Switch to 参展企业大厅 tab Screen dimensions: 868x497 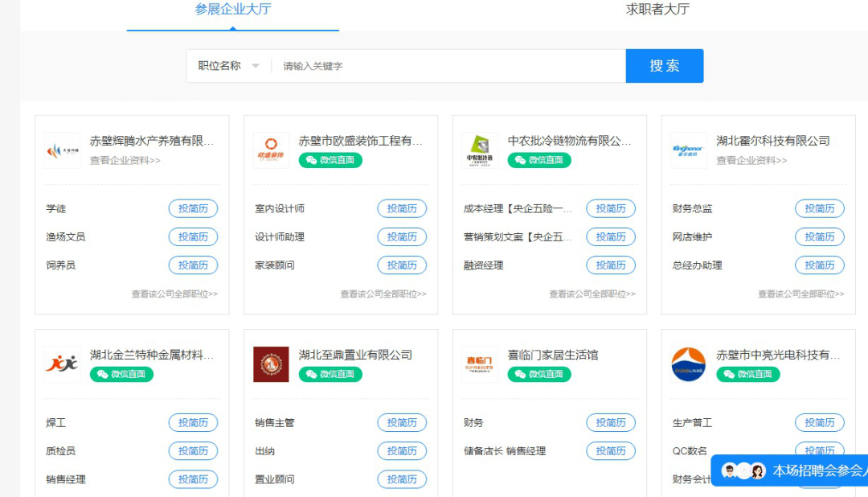click(233, 10)
